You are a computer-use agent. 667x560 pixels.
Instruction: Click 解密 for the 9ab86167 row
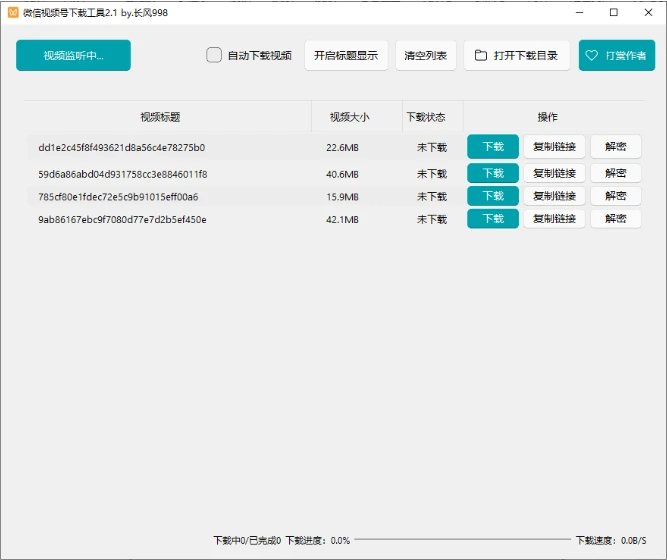coord(616,219)
